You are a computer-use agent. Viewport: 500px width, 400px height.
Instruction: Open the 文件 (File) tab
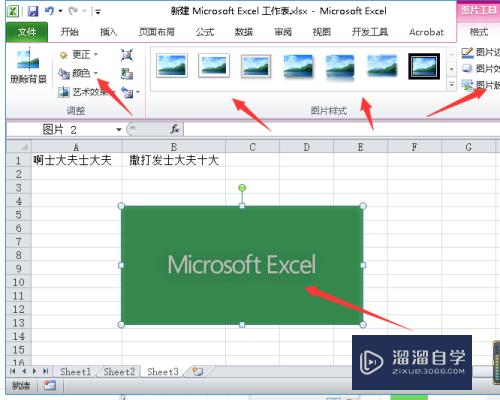[27, 32]
